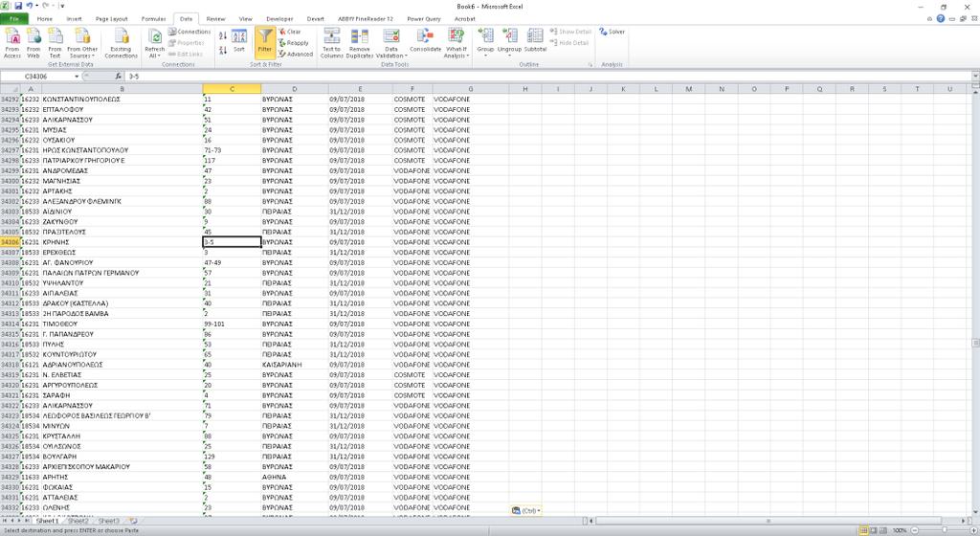Viewport: 980px width, 536px height.
Task: Launch the Solver add-in
Action: (612, 32)
